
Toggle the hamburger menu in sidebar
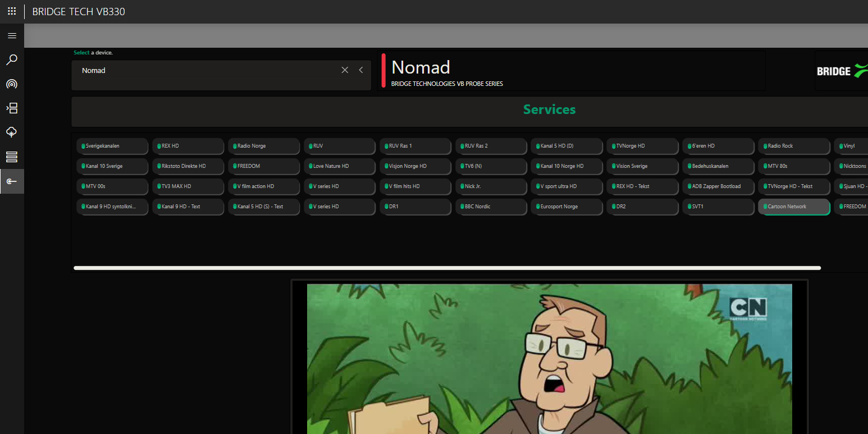[12, 35]
